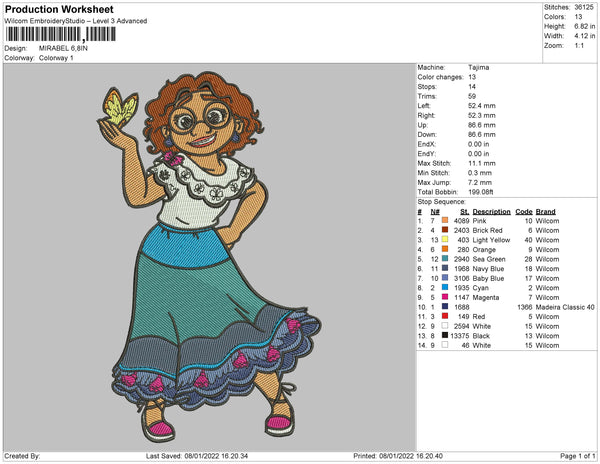Image resolution: width=600 pixels, height=464 pixels.
Task: Click the 'Production Worksheet' title
Action: 59,10
